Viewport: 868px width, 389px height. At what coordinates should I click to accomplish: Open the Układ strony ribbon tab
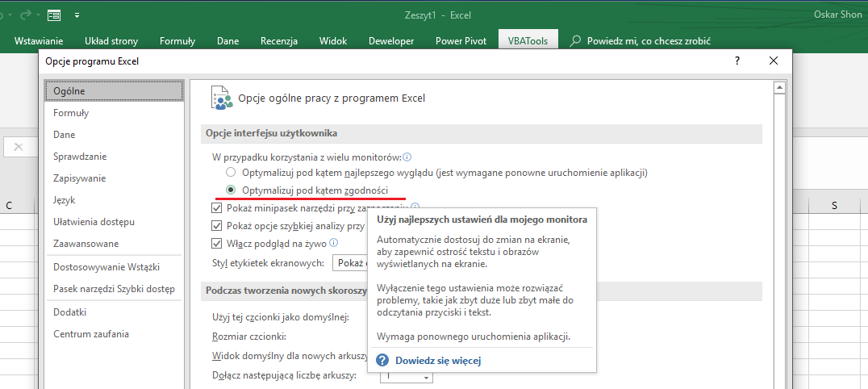coord(111,40)
